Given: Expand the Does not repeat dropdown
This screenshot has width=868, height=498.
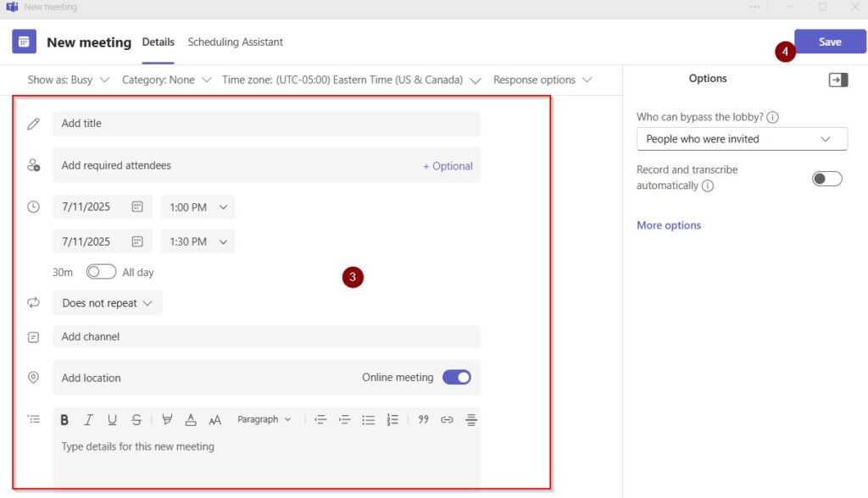Looking at the screenshot, I should tap(107, 303).
